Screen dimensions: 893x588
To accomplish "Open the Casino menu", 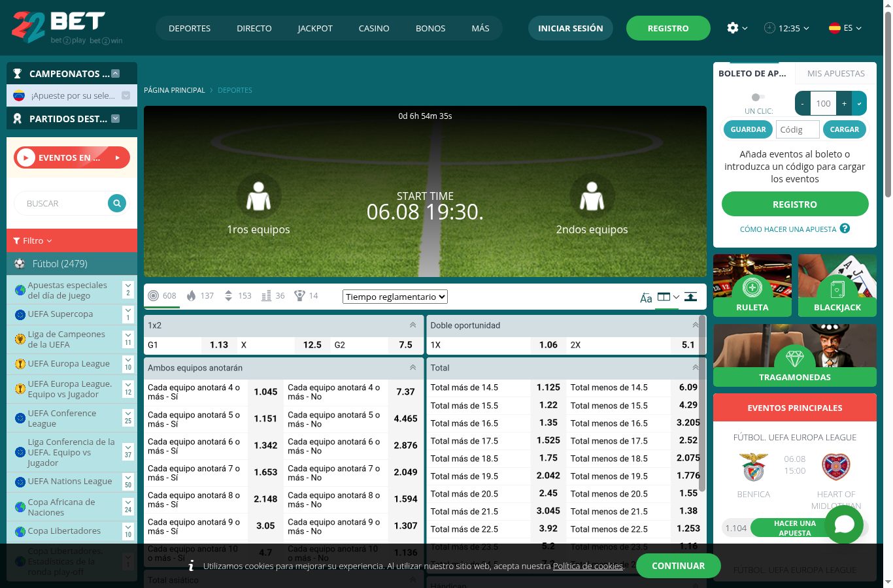I will (374, 28).
